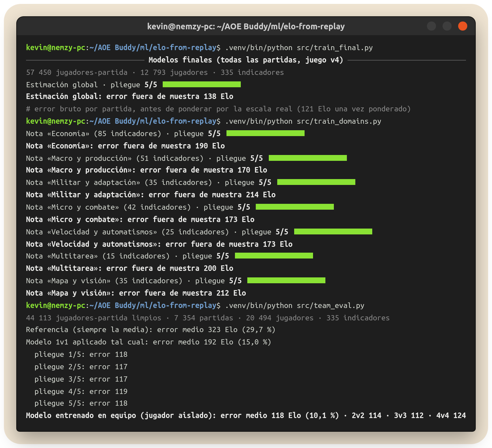Image resolution: width=492 pixels, height=448 pixels.
Task: Click the src/team_eval.py command text
Action: click(331, 306)
